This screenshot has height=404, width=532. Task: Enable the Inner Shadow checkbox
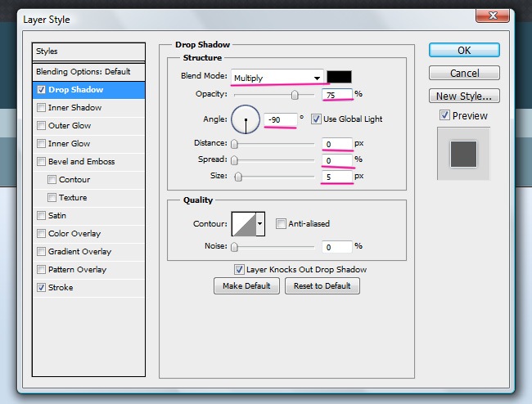point(42,108)
